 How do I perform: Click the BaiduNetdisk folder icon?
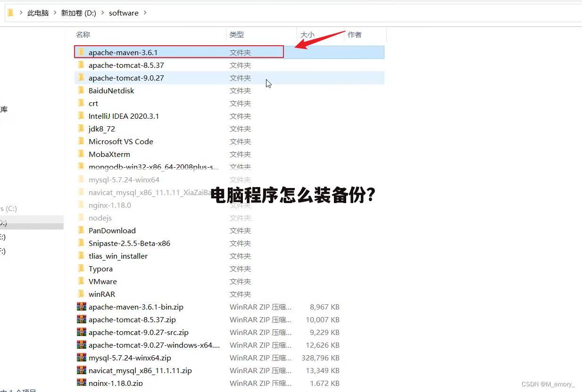(x=81, y=90)
